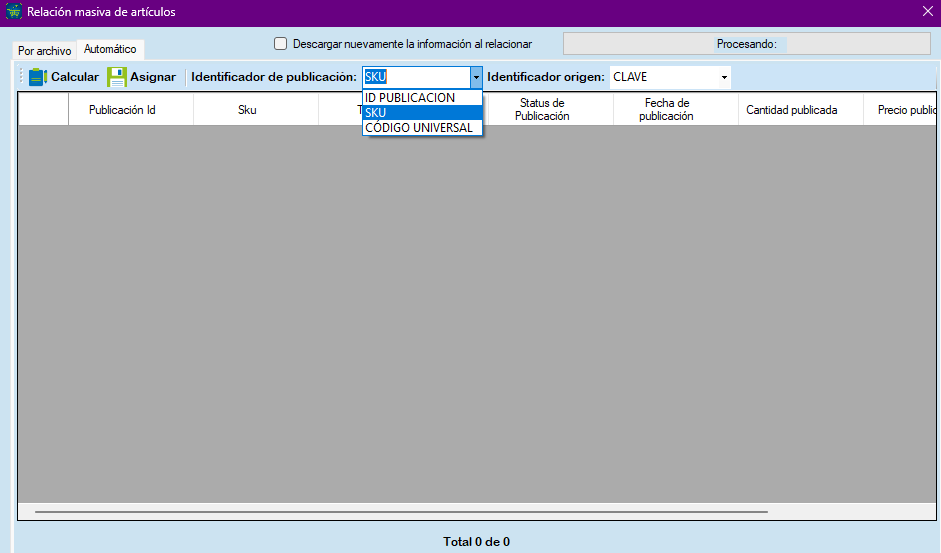Click the Asignar save disk icon
The image size is (941, 553).
pyautogui.click(x=117, y=77)
